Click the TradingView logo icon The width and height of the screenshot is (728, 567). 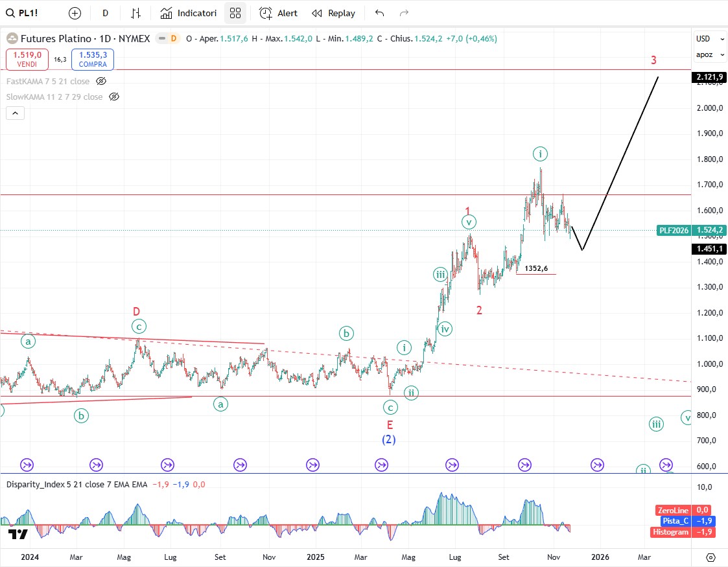click(18, 535)
